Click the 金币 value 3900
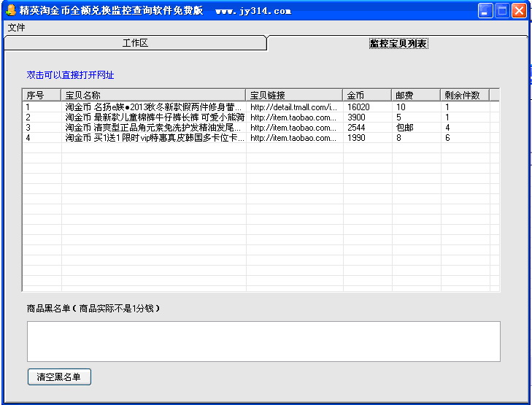The width and height of the screenshot is (532, 405). [356, 117]
